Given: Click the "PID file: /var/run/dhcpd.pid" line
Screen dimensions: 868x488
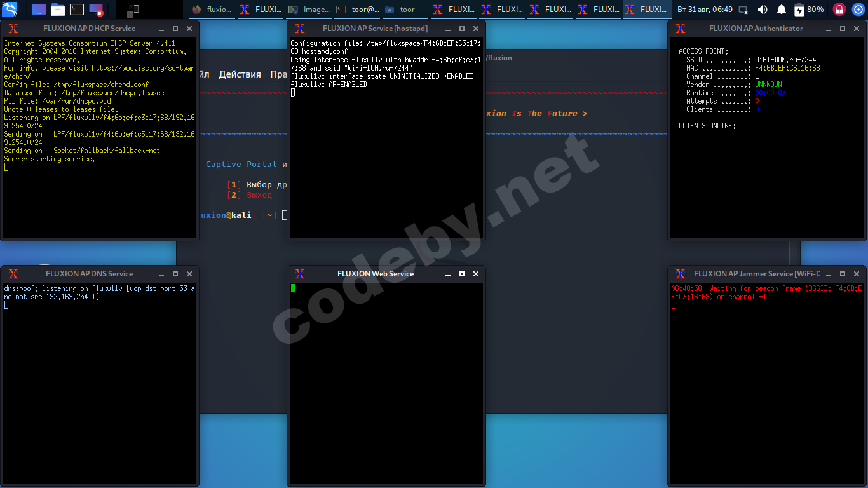Looking at the screenshot, I should coord(58,101).
